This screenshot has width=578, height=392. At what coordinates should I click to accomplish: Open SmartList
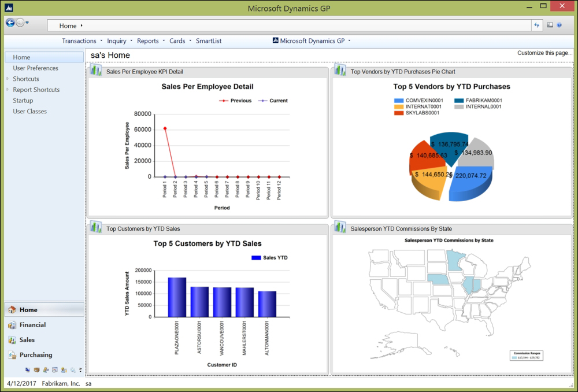pos(209,41)
